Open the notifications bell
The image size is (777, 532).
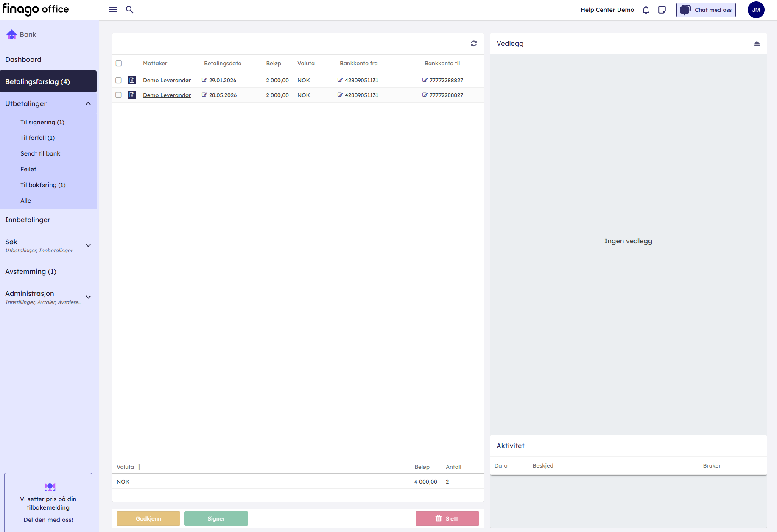point(646,10)
